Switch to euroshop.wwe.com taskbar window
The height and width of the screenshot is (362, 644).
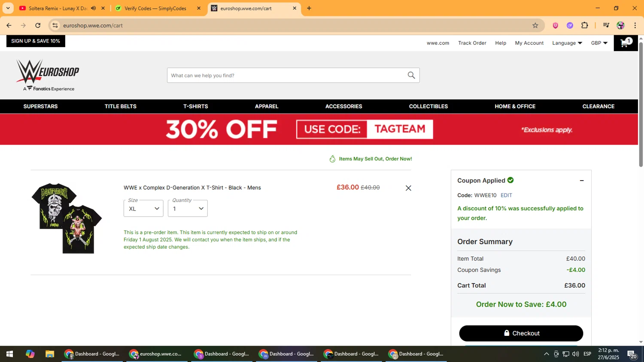click(156, 354)
